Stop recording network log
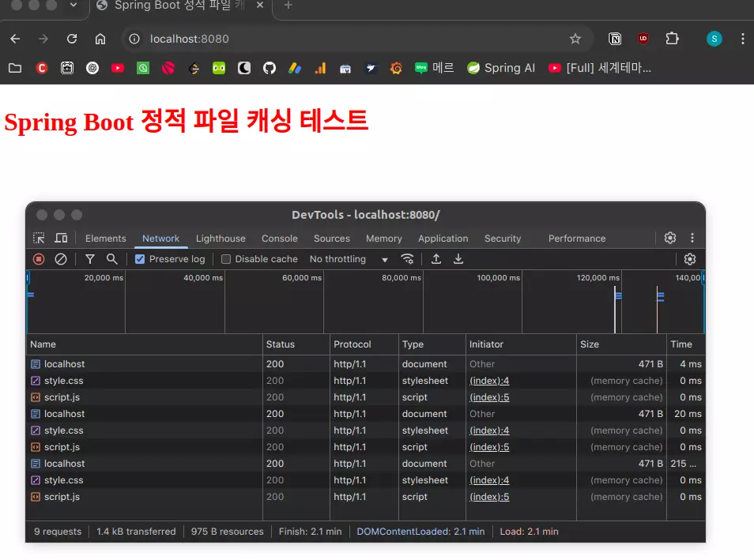 pos(39,259)
